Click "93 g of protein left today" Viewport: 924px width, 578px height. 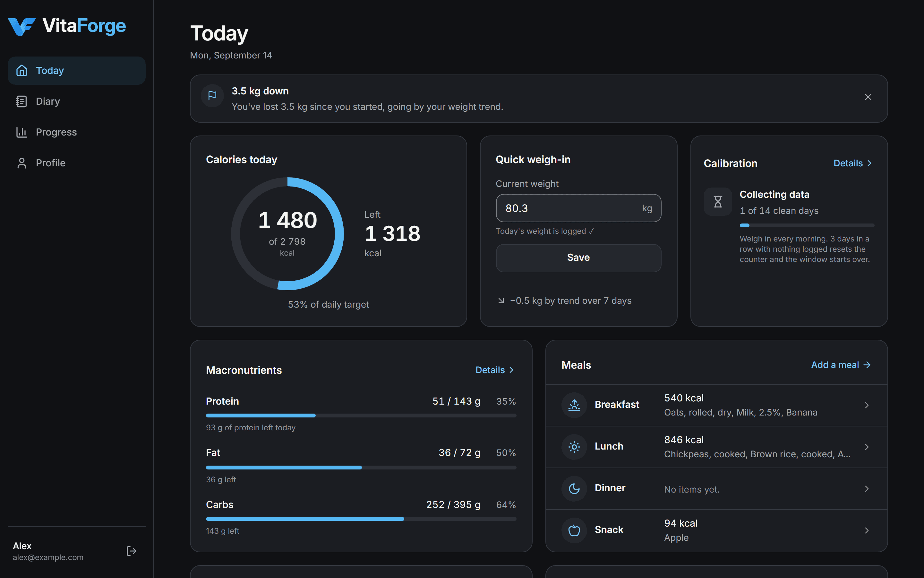click(x=251, y=428)
